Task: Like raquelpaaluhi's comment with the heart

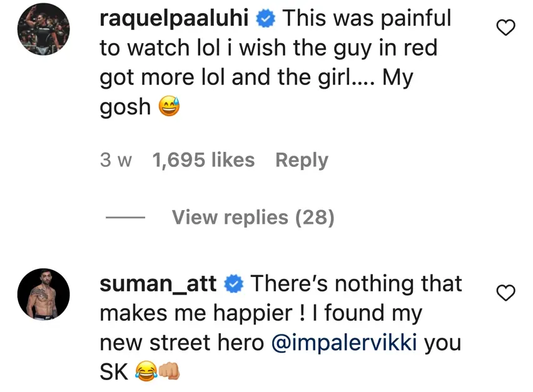Action: pyautogui.click(x=505, y=28)
